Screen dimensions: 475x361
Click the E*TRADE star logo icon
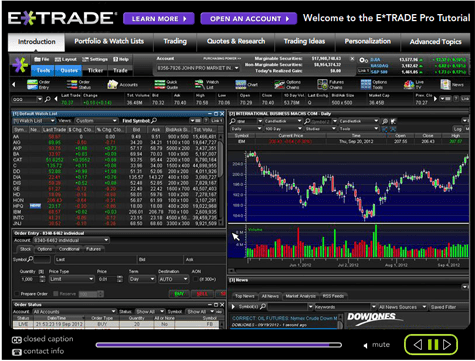coord(20,65)
